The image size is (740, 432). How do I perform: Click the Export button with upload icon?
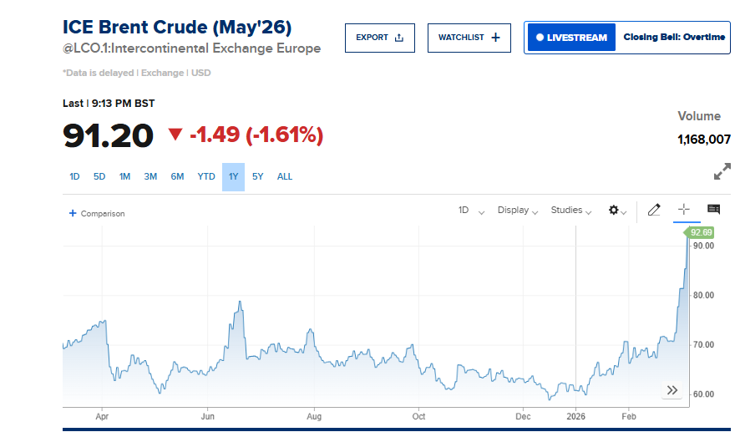click(380, 38)
